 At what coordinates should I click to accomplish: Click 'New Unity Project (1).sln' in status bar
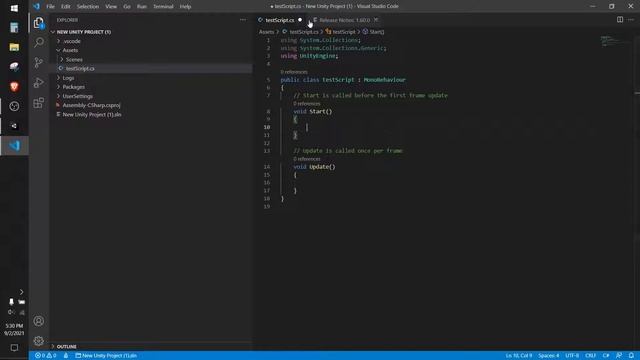click(106, 356)
